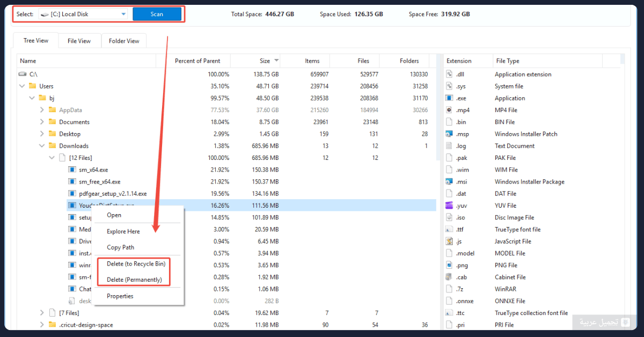Click the .js JavaScript file icon
644x337 pixels.
[449, 241]
